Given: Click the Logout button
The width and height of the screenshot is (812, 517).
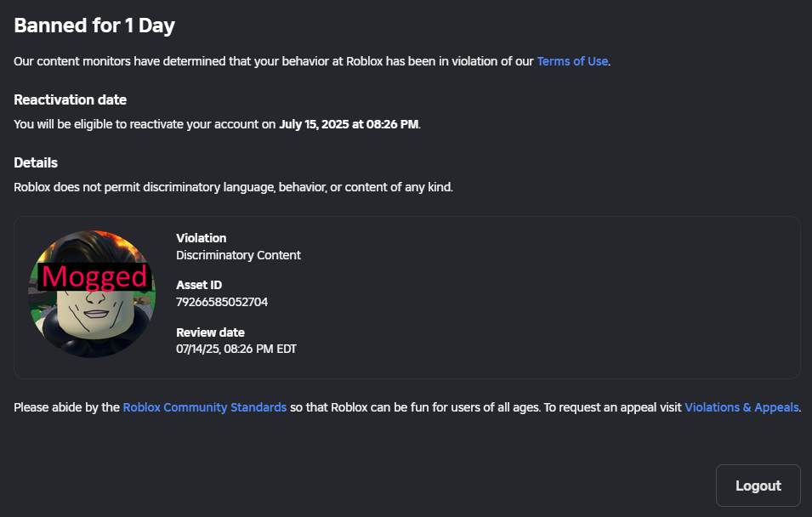Looking at the screenshot, I should 758,486.
